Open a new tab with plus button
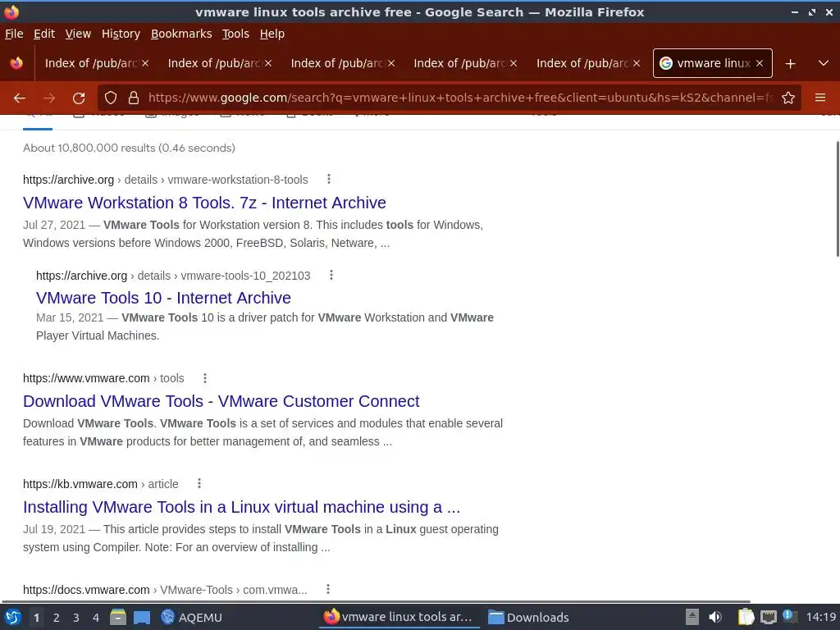The image size is (840, 630). [x=790, y=64]
